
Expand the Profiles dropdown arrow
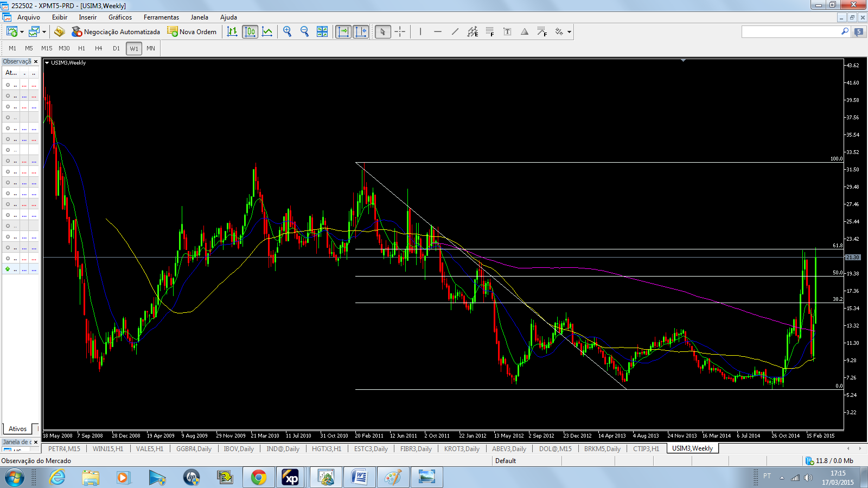44,31
